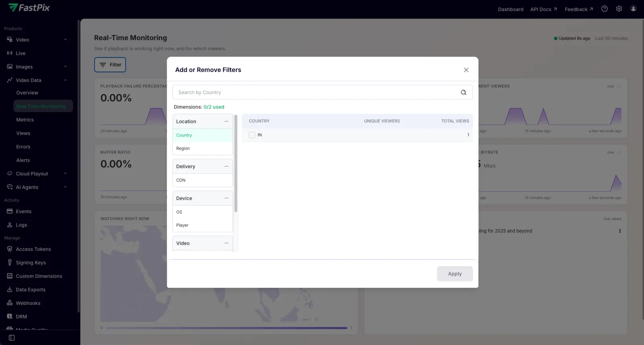Click the dimensions list scrollbar
This screenshot has height=345, width=644.
(236, 164)
